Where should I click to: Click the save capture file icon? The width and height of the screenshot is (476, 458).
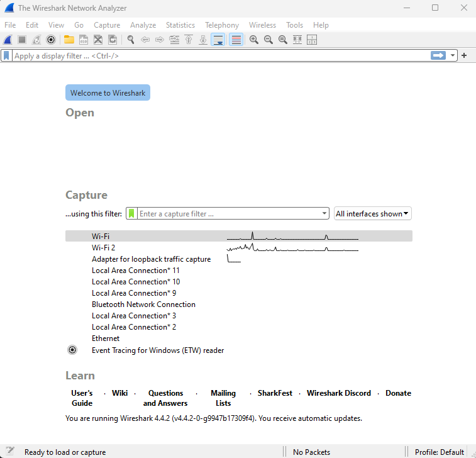coord(84,40)
